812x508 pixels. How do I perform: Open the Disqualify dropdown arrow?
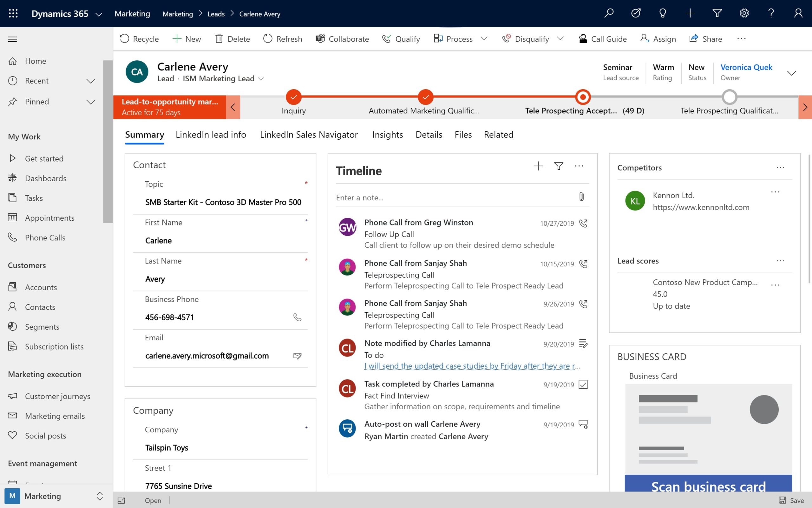(x=560, y=39)
